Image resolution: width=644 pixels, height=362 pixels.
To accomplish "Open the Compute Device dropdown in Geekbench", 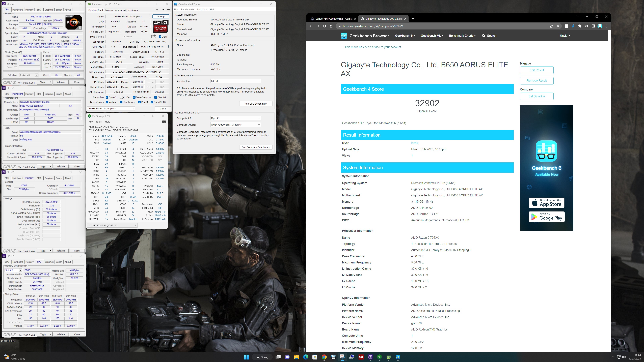I will pos(235,125).
